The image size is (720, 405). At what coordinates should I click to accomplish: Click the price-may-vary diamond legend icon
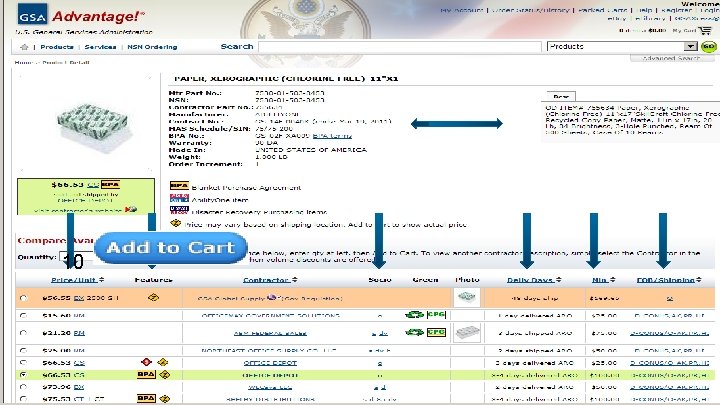click(x=175, y=223)
